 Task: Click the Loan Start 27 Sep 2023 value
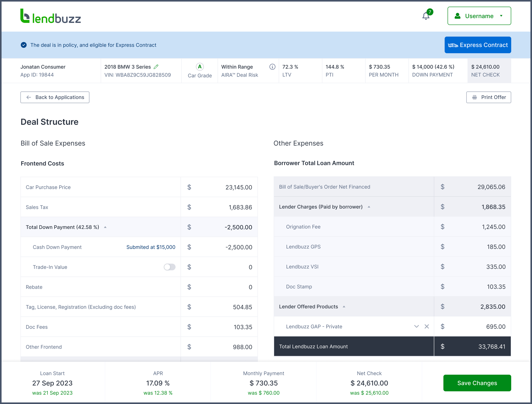(52, 383)
